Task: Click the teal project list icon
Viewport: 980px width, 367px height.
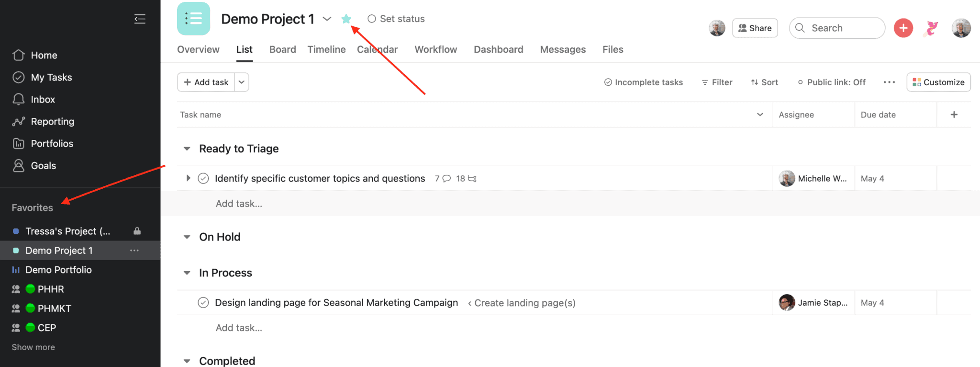Action: 193,19
